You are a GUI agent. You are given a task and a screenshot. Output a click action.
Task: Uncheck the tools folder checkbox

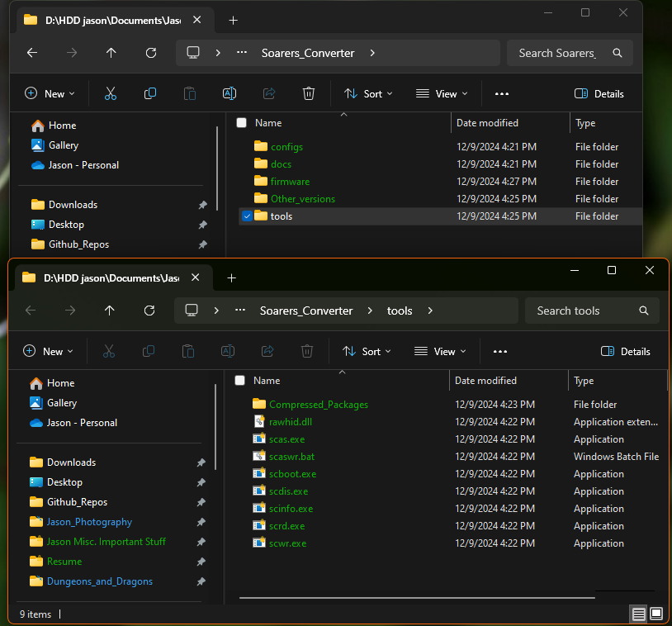coord(248,216)
